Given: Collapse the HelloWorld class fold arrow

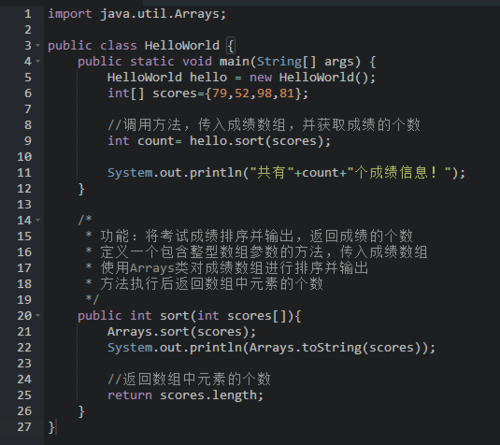Looking at the screenshot, I should click(x=38, y=45).
